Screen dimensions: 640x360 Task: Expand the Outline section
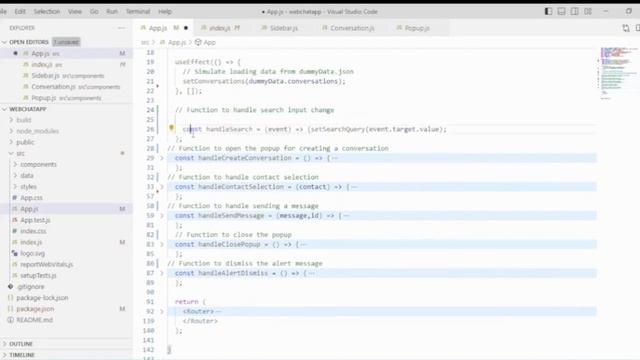click(x=21, y=344)
